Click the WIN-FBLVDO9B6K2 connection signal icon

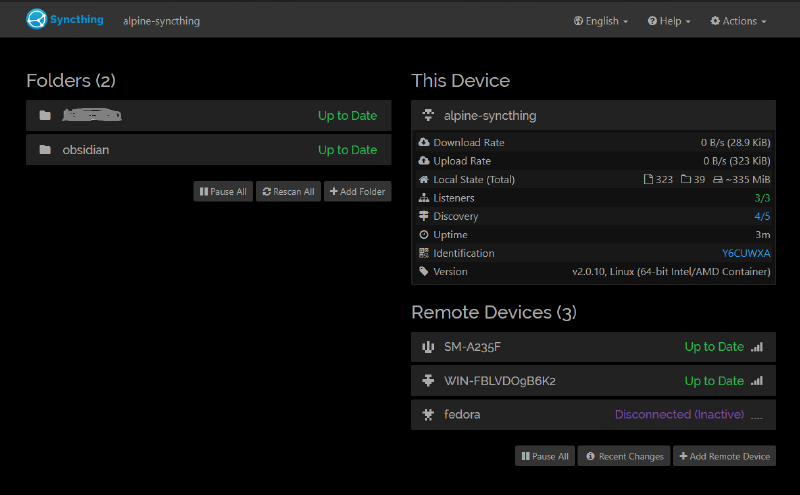pyautogui.click(x=757, y=381)
